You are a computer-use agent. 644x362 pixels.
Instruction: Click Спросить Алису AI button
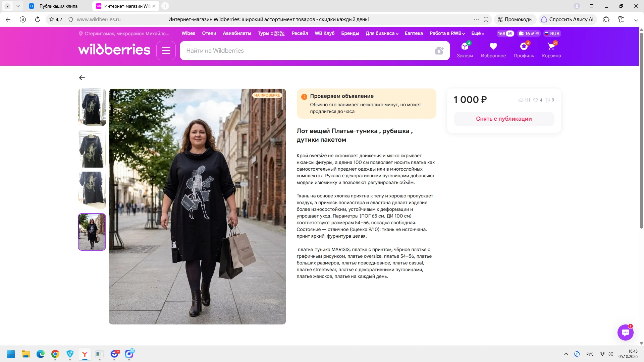coord(568,19)
